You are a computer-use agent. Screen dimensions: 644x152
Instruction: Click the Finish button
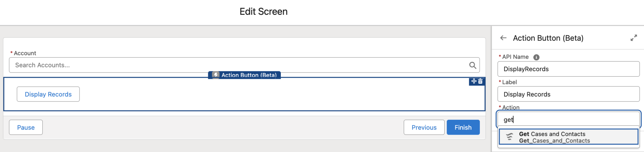coord(463,127)
